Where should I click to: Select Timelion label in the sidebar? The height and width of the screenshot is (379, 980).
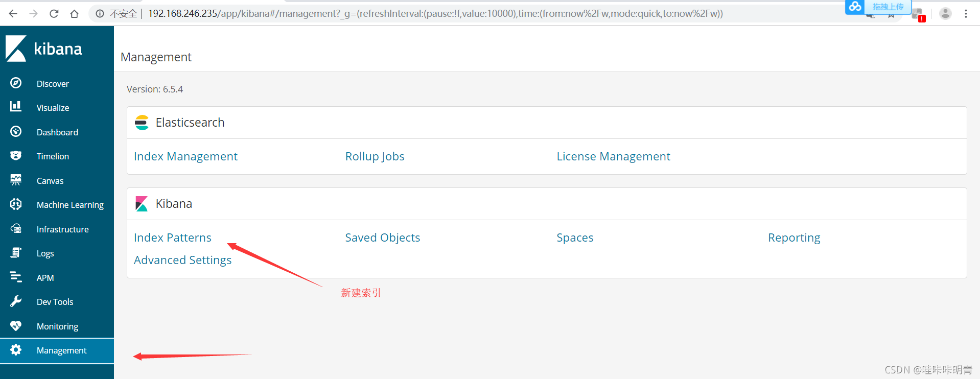[x=53, y=156]
